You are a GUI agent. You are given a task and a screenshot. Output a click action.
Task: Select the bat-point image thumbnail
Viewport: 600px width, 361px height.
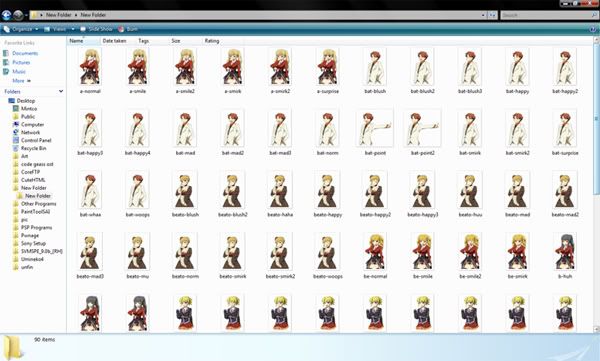point(375,129)
